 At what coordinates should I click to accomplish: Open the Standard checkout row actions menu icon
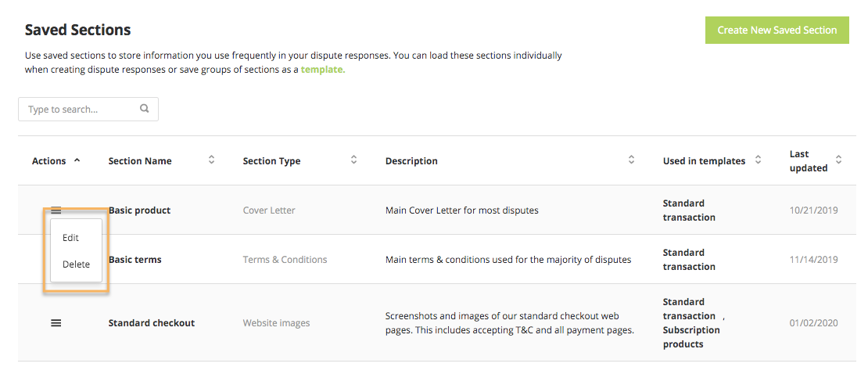coord(56,322)
